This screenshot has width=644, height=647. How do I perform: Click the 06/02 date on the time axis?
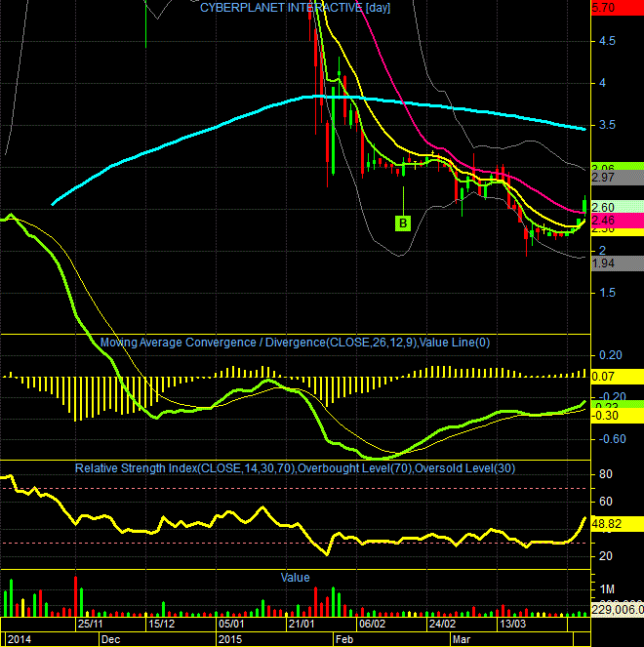pos(372,624)
